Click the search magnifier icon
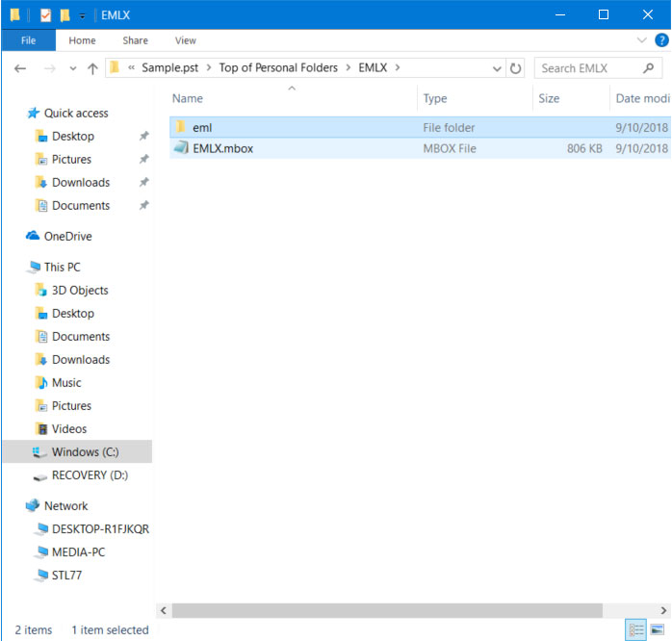 click(648, 68)
